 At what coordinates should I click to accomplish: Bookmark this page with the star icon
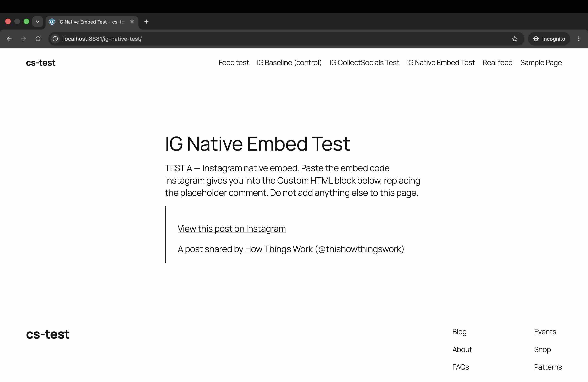point(515,39)
